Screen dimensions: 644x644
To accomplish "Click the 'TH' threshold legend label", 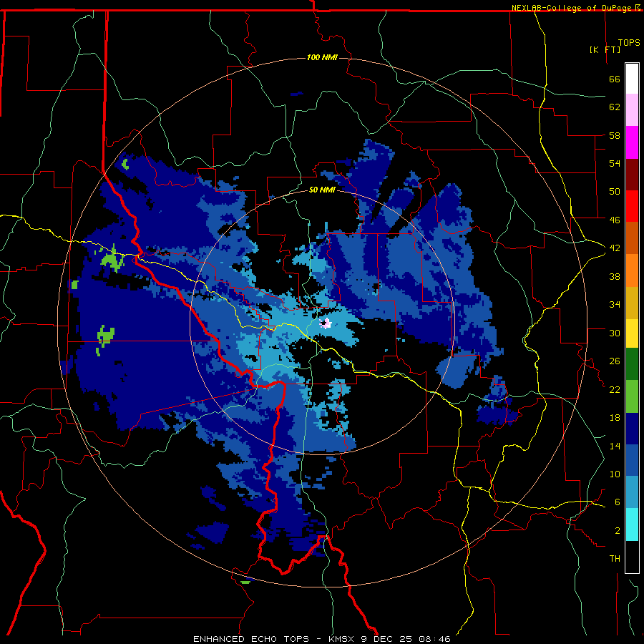I will coord(615,559).
